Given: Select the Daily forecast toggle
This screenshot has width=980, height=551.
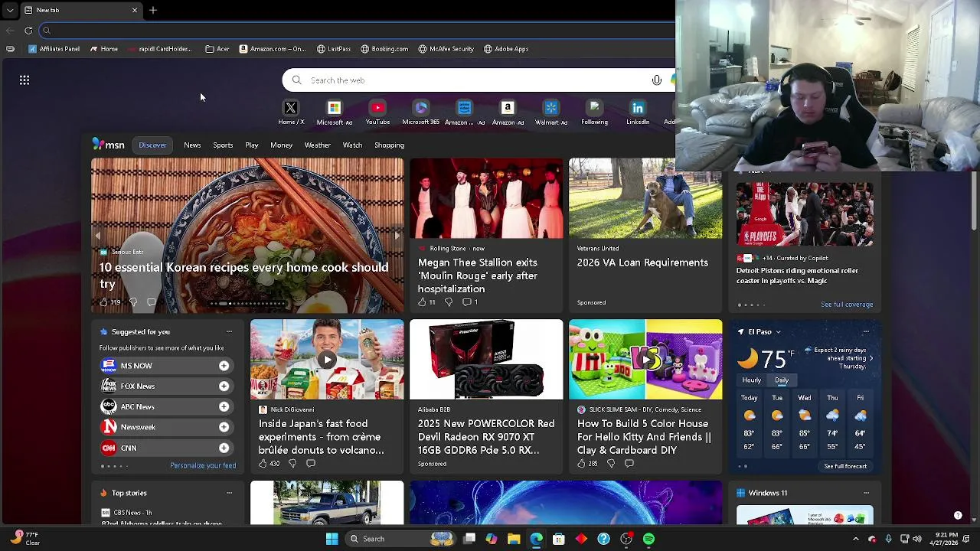Looking at the screenshot, I should tap(782, 380).
